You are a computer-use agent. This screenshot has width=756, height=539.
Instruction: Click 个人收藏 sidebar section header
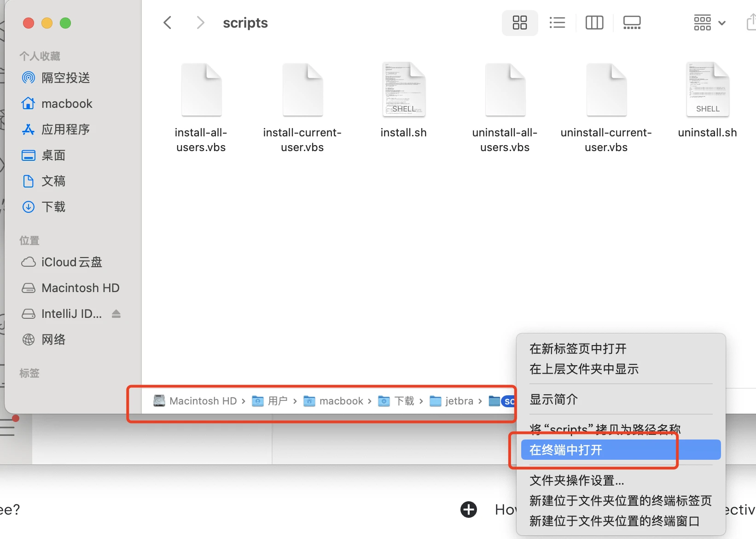(x=40, y=56)
